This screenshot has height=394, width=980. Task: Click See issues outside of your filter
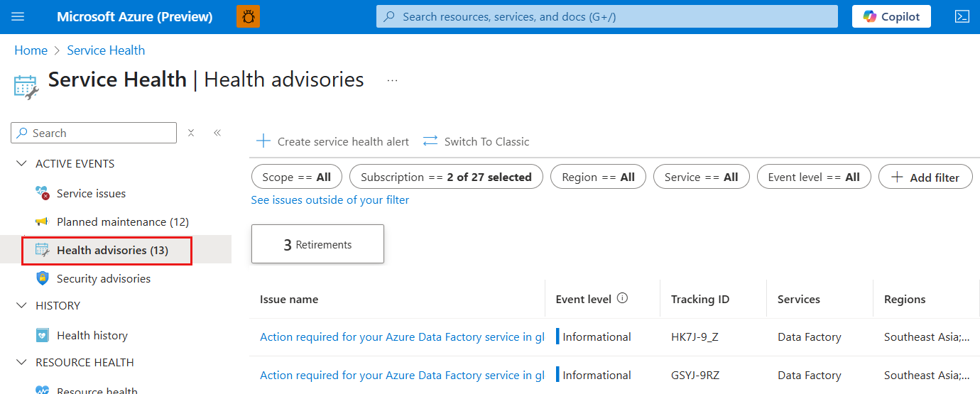(x=330, y=200)
